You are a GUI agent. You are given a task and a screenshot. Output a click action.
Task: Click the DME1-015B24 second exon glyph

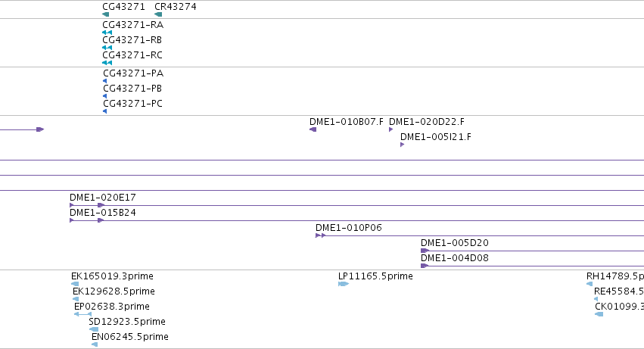click(101, 220)
